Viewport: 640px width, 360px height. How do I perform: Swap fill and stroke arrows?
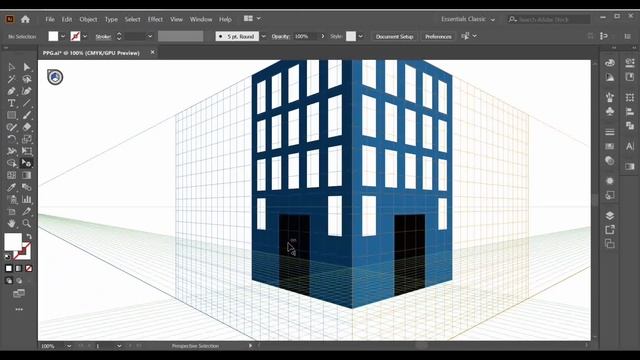(29, 236)
